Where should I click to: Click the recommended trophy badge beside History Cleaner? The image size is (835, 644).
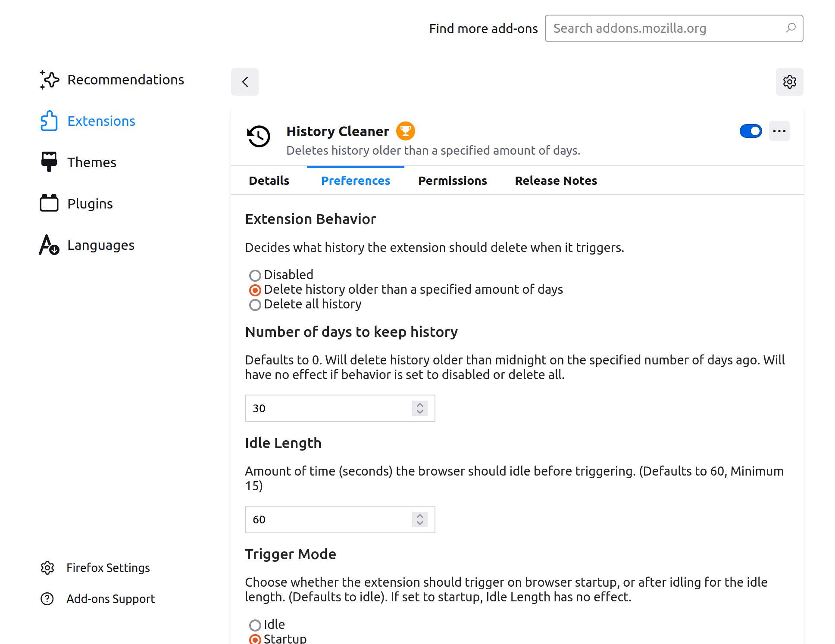406,131
